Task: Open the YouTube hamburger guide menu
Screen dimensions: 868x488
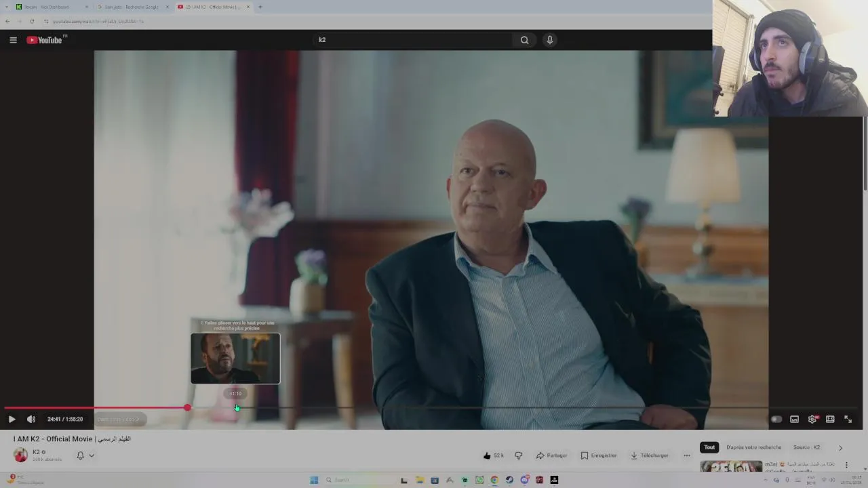Action: coord(13,40)
